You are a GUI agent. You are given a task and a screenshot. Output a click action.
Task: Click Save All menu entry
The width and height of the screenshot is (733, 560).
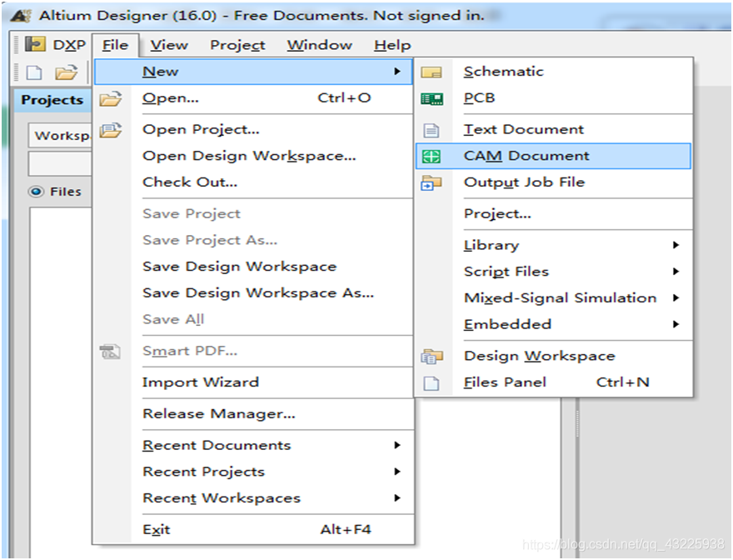click(x=254, y=319)
